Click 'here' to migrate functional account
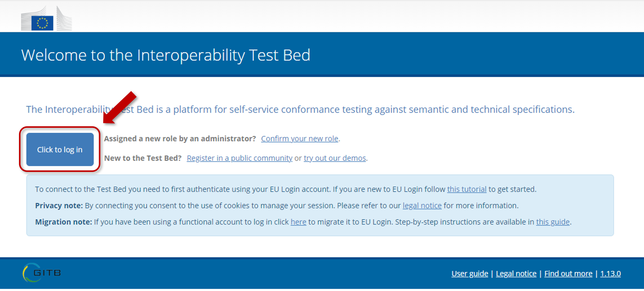The image size is (644, 291). (298, 222)
